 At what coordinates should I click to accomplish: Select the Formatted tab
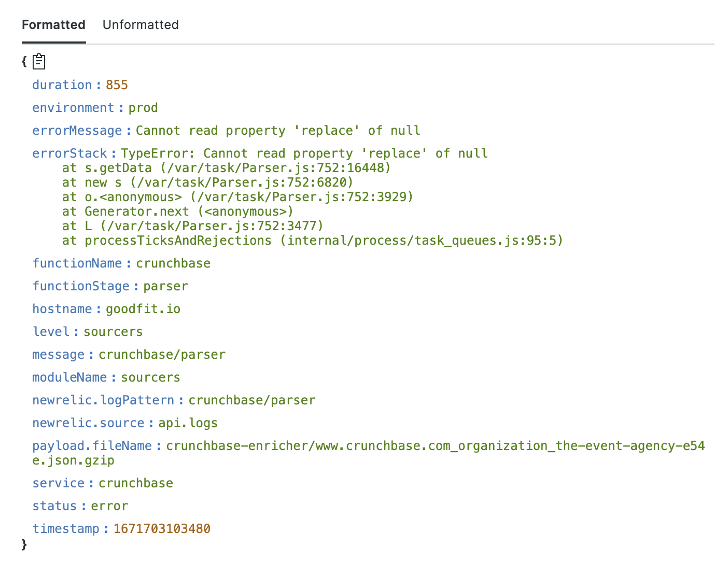(x=53, y=25)
